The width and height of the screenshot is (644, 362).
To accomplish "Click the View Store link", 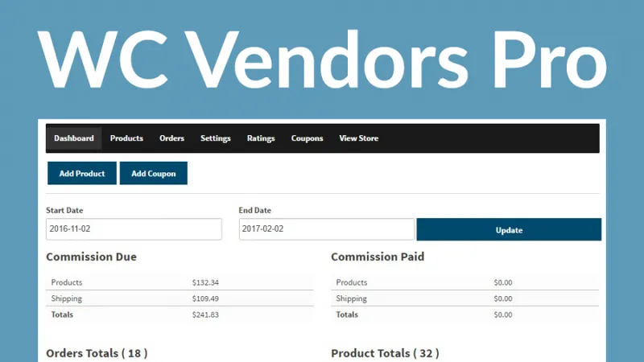I will click(359, 138).
